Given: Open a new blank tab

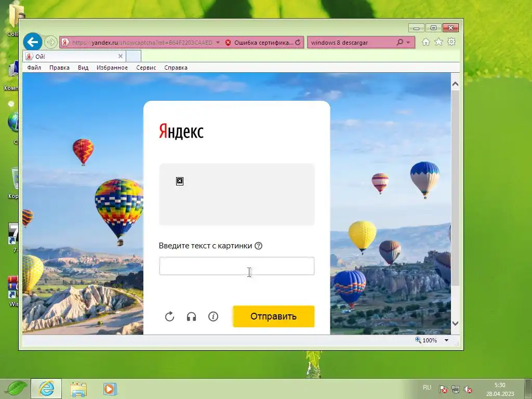Looking at the screenshot, I should (134, 56).
